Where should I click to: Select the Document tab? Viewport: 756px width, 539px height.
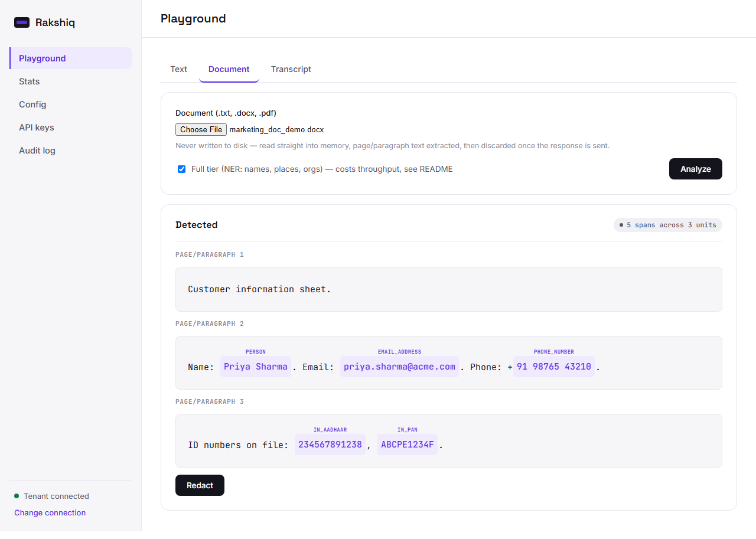point(229,69)
